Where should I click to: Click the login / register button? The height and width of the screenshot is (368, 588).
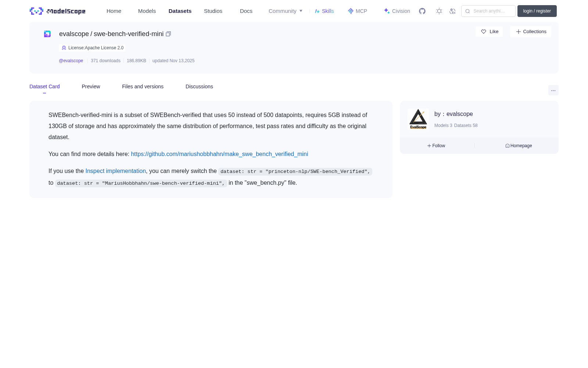(537, 11)
